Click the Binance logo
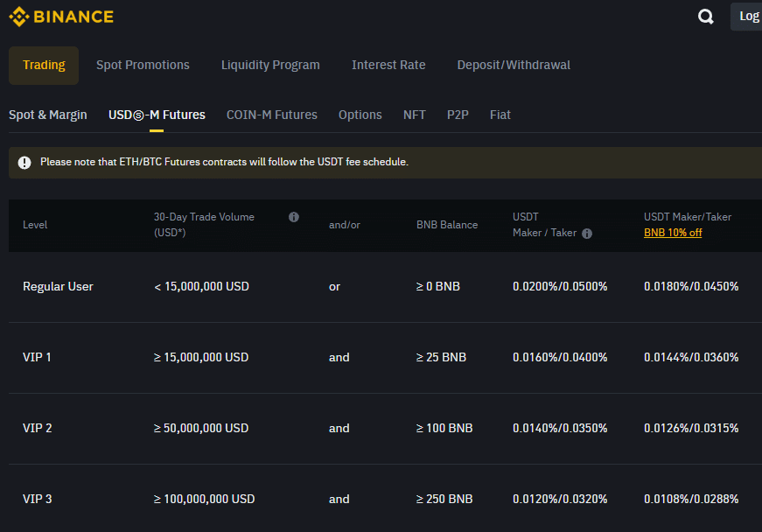 [x=61, y=17]
